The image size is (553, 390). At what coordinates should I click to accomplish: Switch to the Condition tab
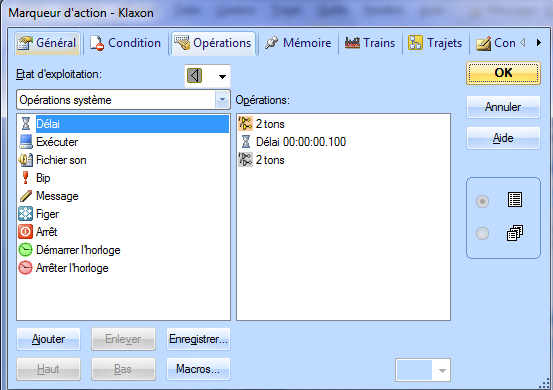pos(126,43)
